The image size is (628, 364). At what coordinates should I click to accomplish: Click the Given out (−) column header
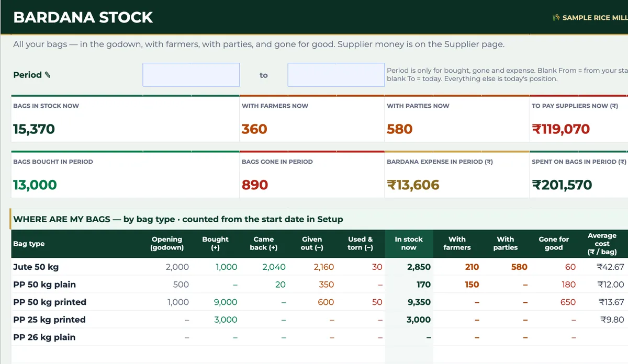tap(312, 243)
